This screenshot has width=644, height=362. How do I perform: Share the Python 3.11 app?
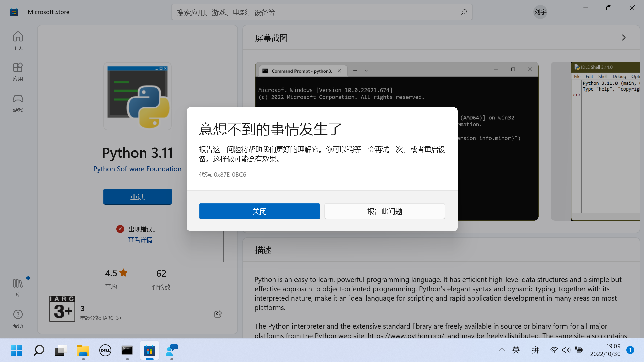click(x=218, y=314)
